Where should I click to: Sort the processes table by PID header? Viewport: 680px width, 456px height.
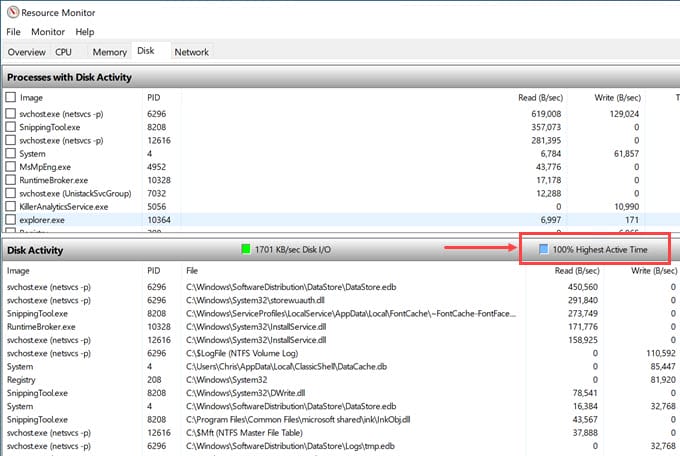click(x=154, y=98)
